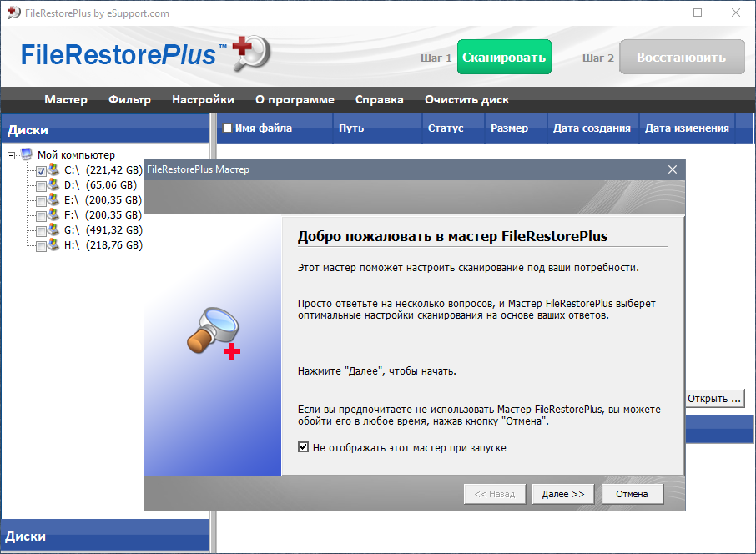Click the F:\ drive icon
The width and height of the screenshot is (756, 554).
[x=53, y=214]
